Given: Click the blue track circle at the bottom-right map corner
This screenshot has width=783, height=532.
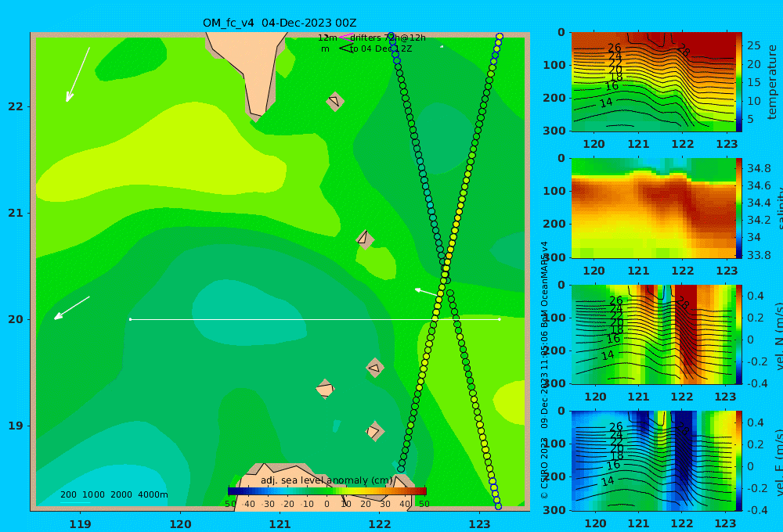Looking at the screenshot, I should tap(498, 506).
